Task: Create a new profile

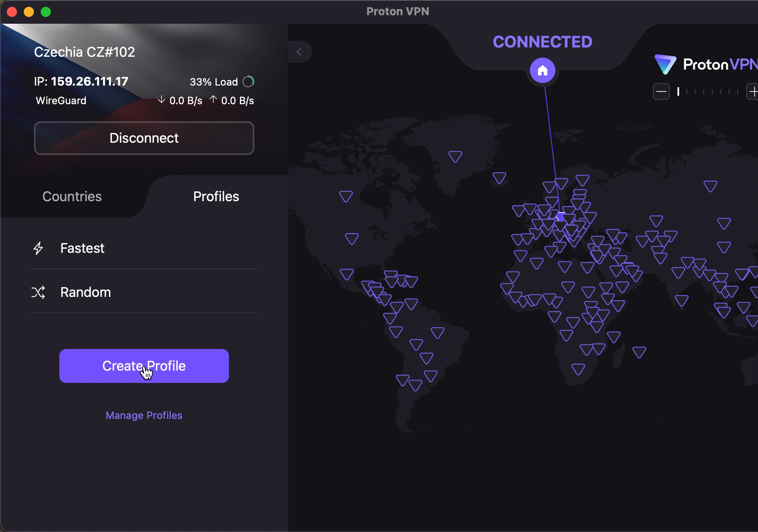Action: (144, 366)
